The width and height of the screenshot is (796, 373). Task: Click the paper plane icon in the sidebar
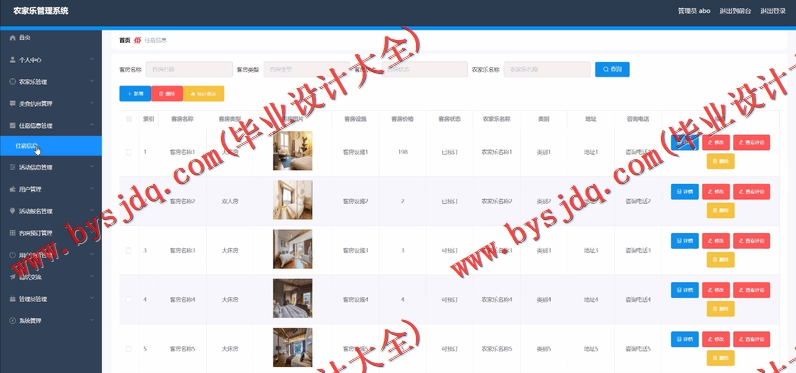click(13, 277)
